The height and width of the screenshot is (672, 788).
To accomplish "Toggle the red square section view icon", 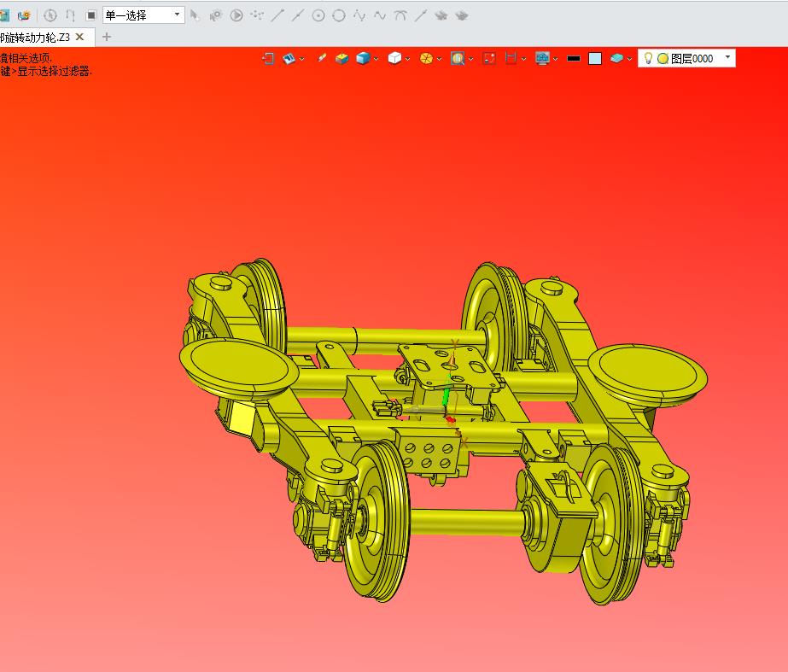I will (x=489, y=58).
